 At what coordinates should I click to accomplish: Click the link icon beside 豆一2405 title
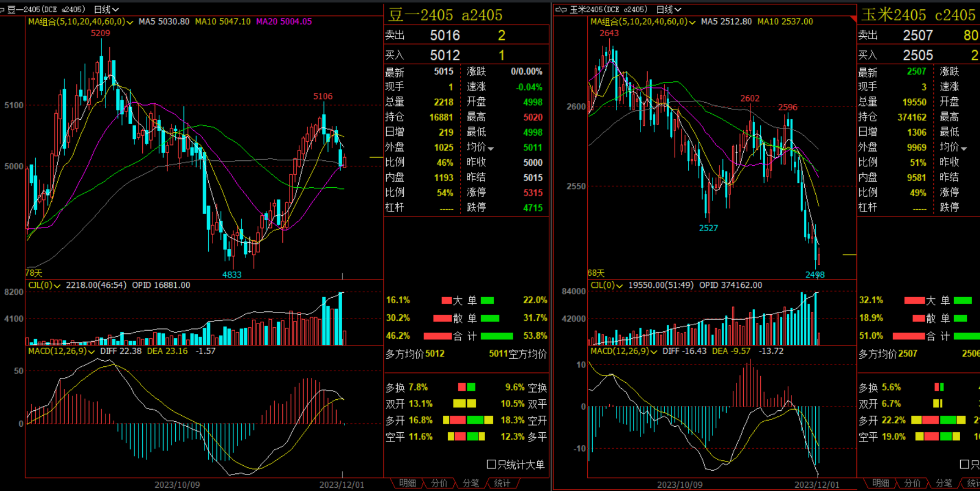[2, 9]
